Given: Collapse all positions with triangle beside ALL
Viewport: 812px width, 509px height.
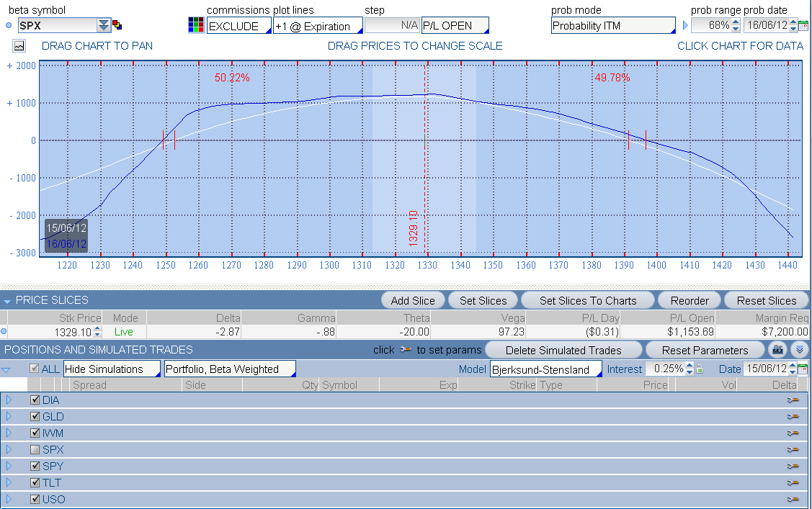Looking at the screenshot, I should [x=6, y=370].
